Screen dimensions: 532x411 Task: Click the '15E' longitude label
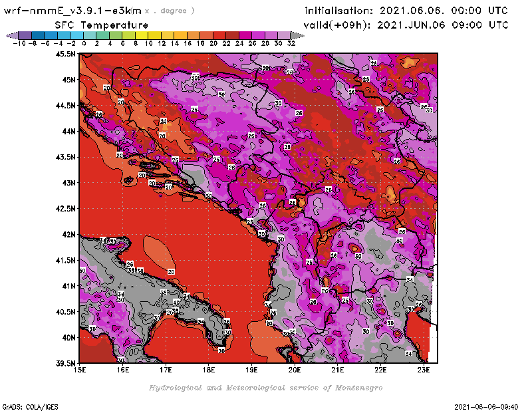click(80, 370)
